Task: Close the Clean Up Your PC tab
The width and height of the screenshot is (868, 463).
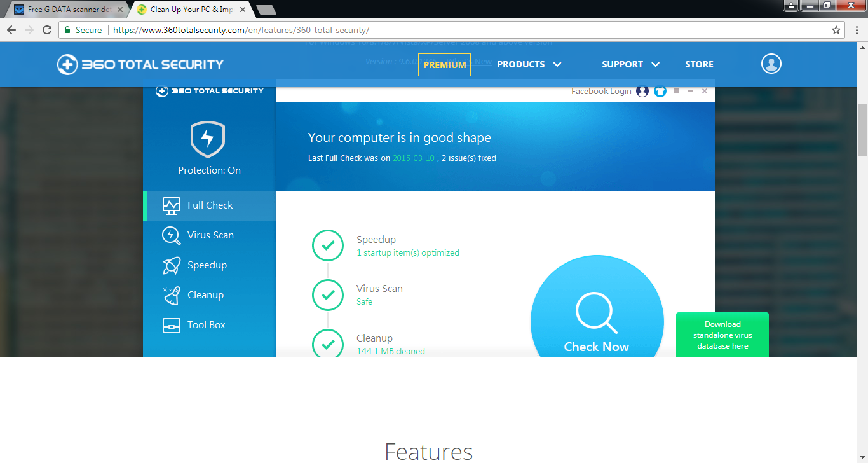Action: click(x=244, y=10)
